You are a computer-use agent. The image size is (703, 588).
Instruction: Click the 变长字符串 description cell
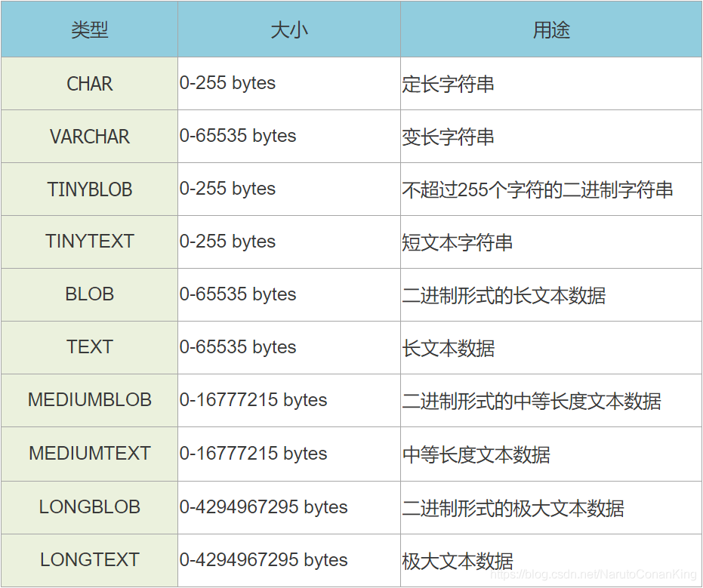click(x=449, y=137)
